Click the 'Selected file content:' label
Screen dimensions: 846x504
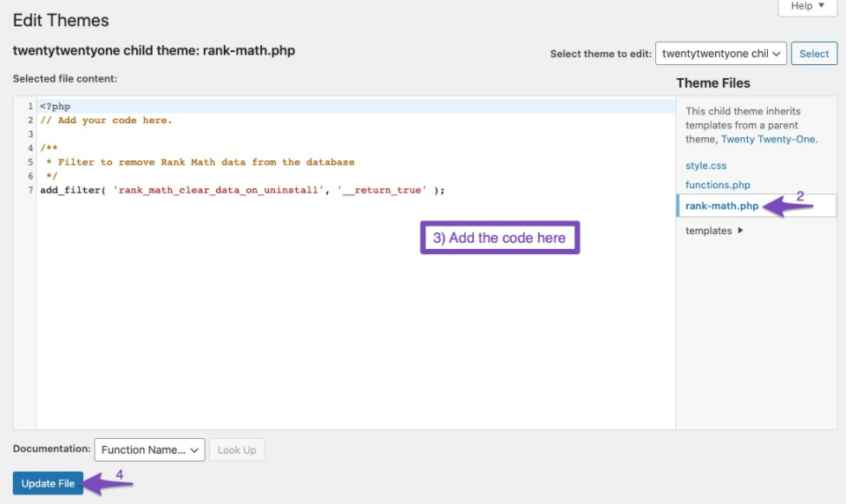[x=65, y=79]
